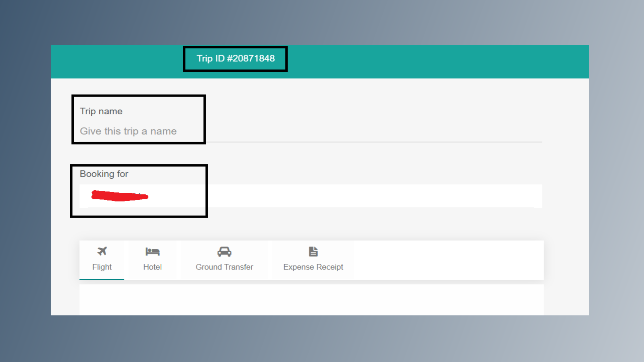The height and width of the screenshot is (362, 644).
Task: Click the airplane Flight icon
Action: click(x=102, y=251)
